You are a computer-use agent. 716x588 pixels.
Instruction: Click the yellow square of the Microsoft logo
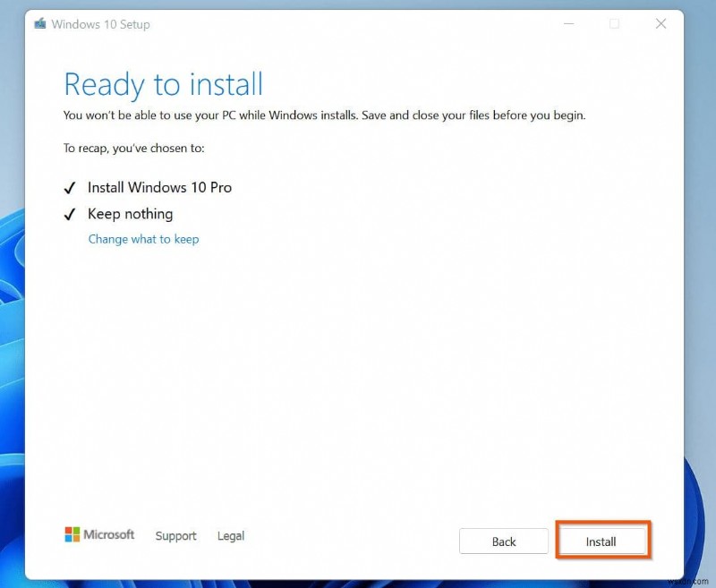coord(76,538)
